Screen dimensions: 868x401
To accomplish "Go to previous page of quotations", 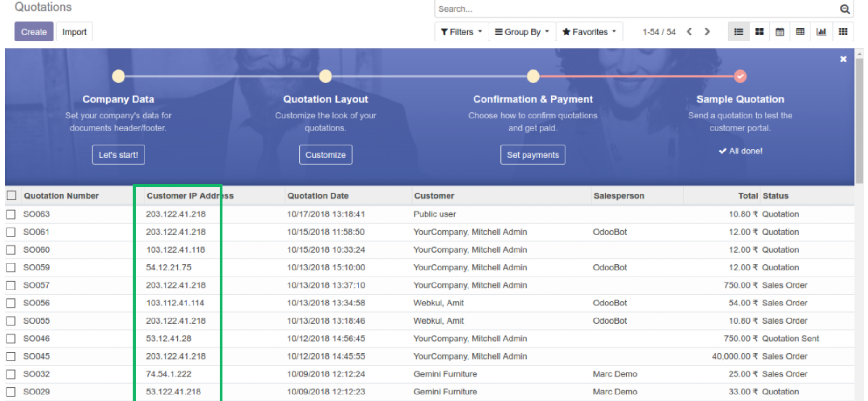I will click(x=689, y=32).
